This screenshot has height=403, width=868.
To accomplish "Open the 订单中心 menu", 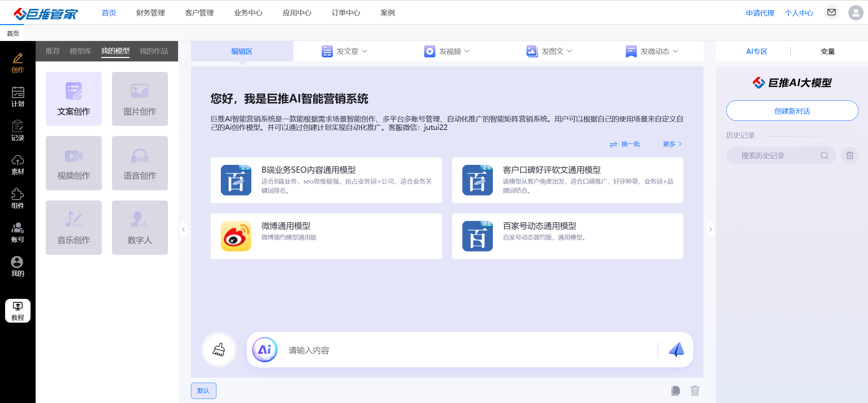I will click(x=346, y=13).
